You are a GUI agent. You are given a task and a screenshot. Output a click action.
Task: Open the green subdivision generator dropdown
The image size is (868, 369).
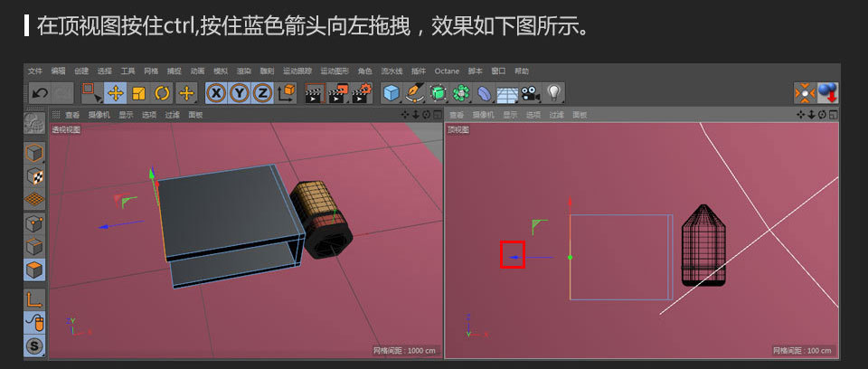[438, 93]
